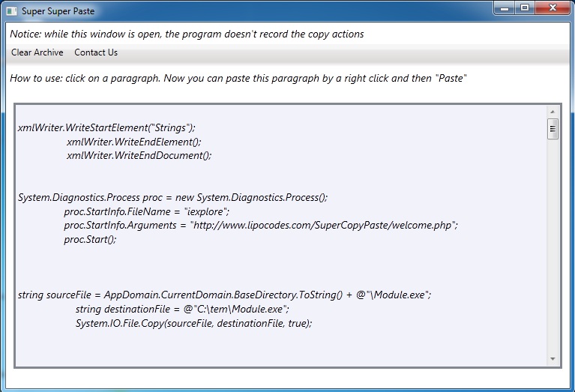Image resolution: width=575 pixels, height=392 pixels.
Task: Click the vertical scrollbar thumb
Action: point(553,129)
